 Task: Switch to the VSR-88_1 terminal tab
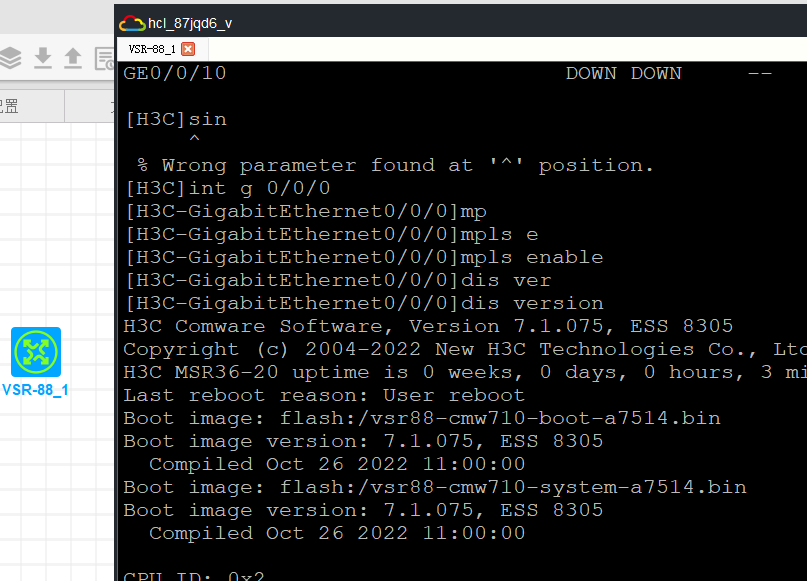tap(152, 49)
